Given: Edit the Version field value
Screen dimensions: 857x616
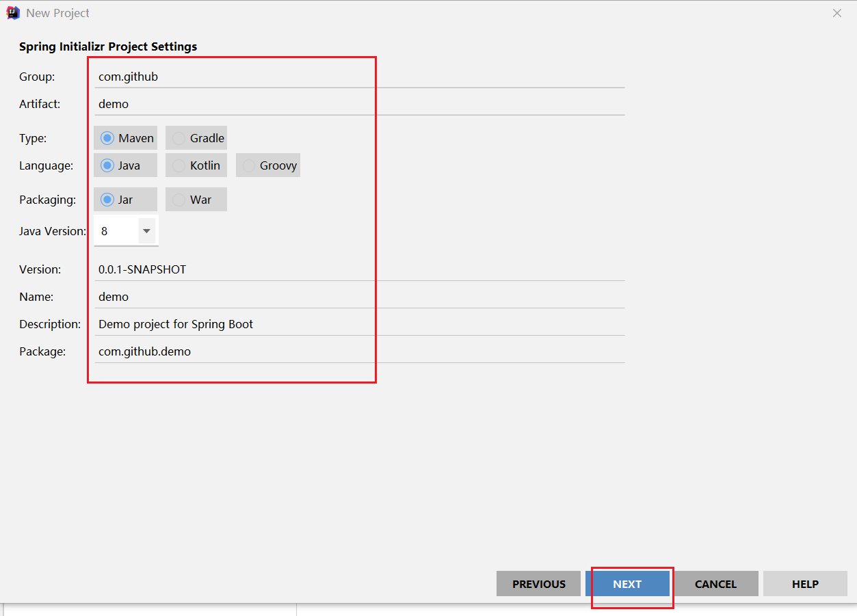Looking at the screenshot, I should (x=359, y=269).
